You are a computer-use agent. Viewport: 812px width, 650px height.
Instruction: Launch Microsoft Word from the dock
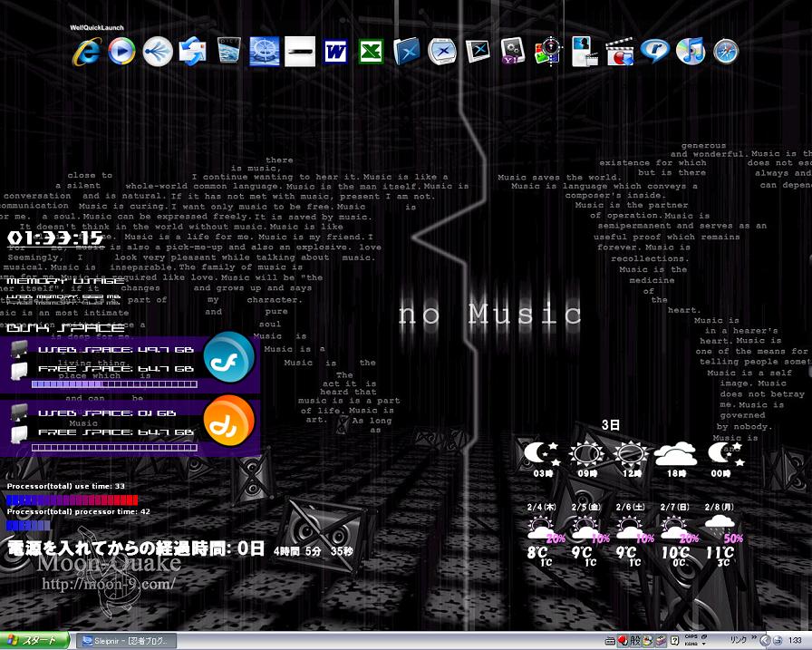(x=335, y=52)
